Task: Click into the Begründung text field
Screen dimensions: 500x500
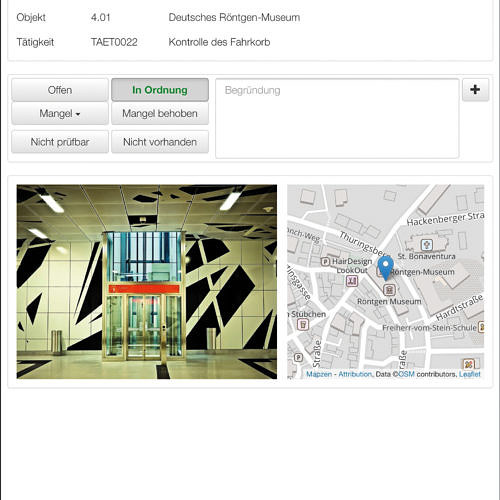Action: pyautogui.click(x=337, y=118)
